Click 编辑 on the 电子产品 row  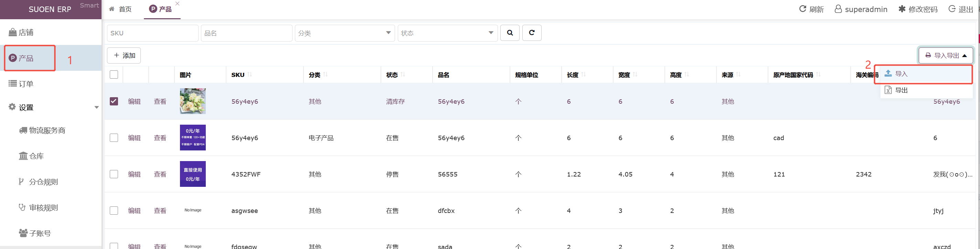pos(134,138)
